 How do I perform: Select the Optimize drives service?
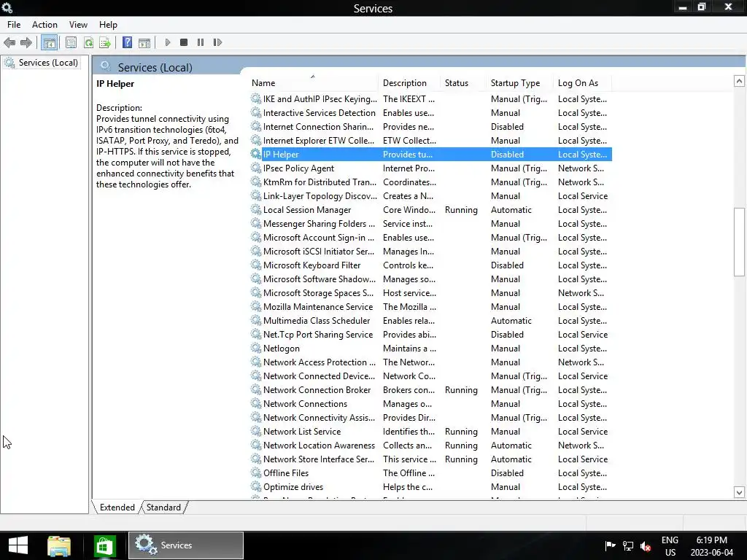[430, 486]
